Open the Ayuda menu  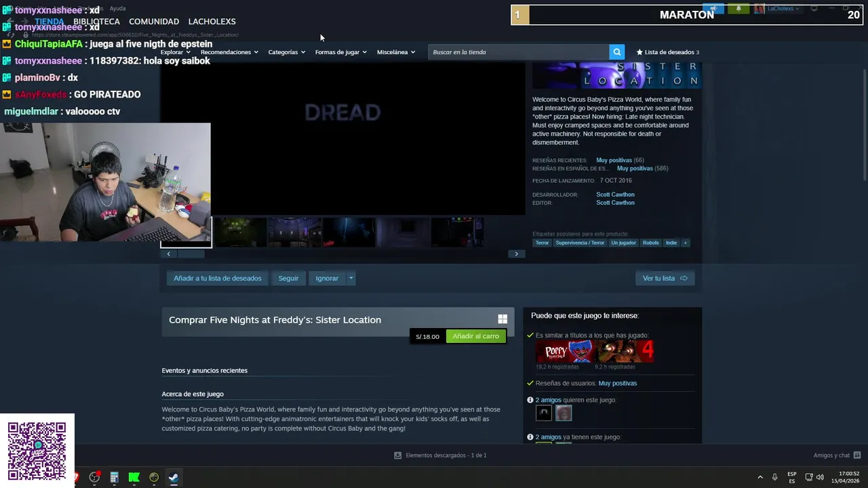pos(117,8)
